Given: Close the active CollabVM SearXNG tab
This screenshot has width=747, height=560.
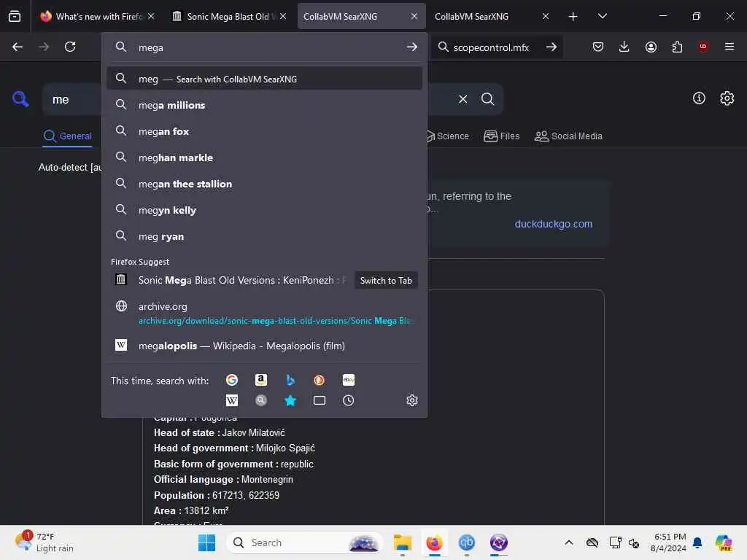Looking at the screenshot, I should [x=414, y=16].
